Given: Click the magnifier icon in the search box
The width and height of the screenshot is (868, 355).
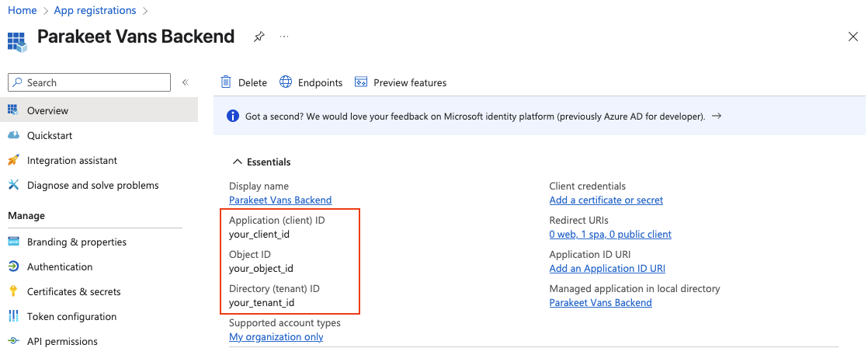Looking at the screenshot, I should pyautogui.click(x=18, y=82).
